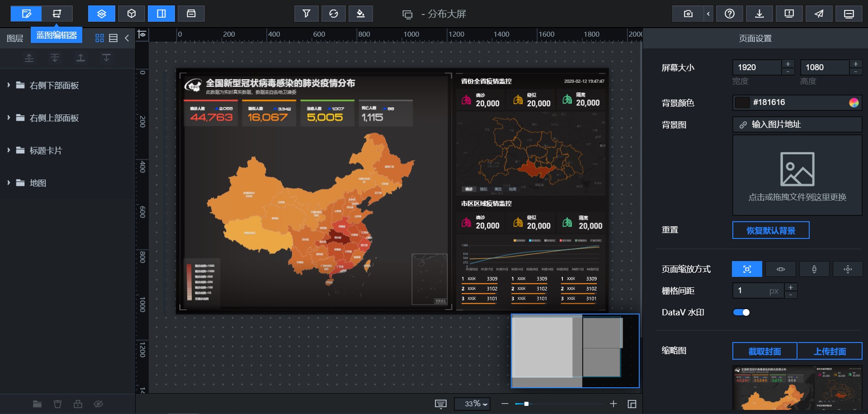The height and width of the screenshot is (414, 868).
Task: Click the screen icon beside 分布大屏 title
Action: [x=407, y=14]
